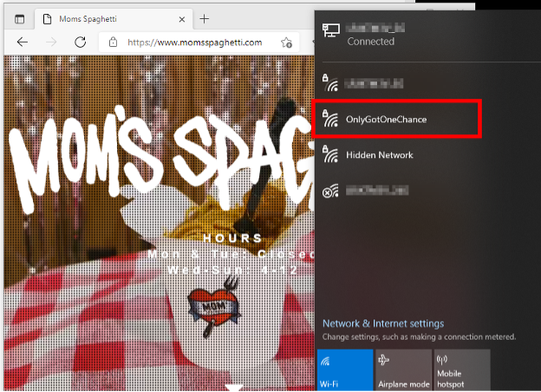Click the browser Back arrow
Screen dimensions: 541x392
tap(23, 42)
